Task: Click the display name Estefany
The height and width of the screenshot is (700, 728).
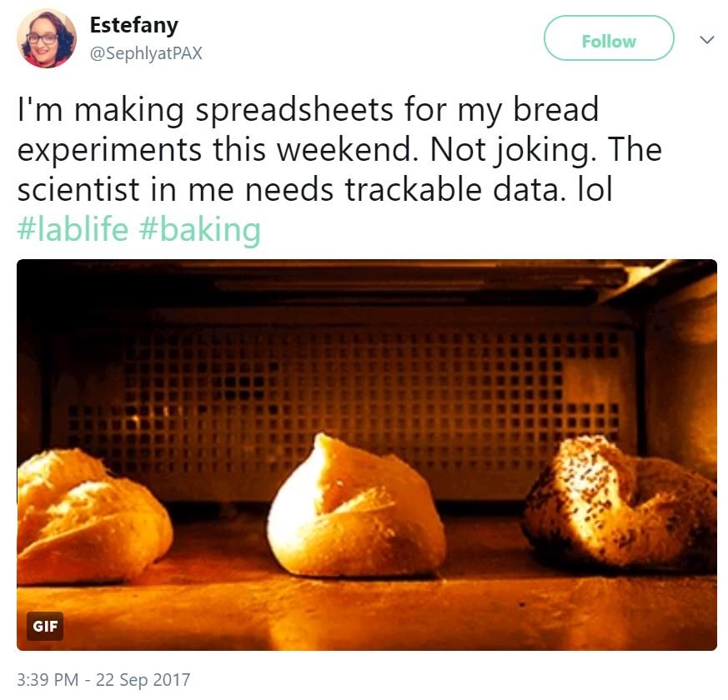Action: (x=134, y=25)
